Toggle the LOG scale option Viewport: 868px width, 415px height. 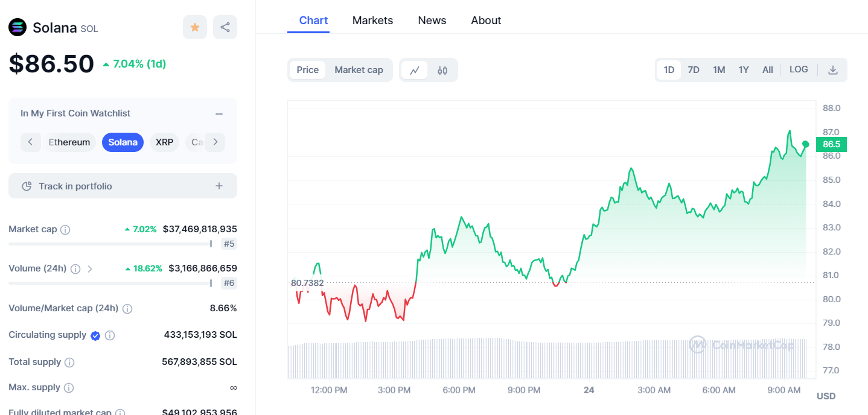(x=799, y=69)
